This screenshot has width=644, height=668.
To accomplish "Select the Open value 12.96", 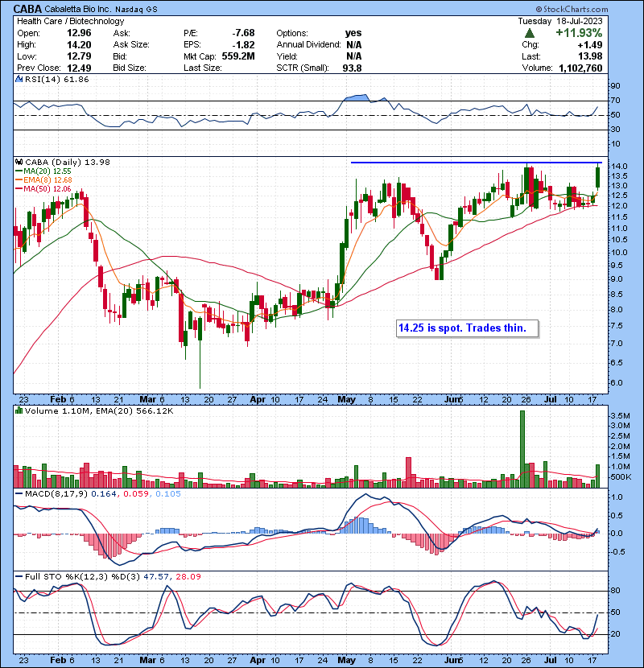I will click(79, 33).
